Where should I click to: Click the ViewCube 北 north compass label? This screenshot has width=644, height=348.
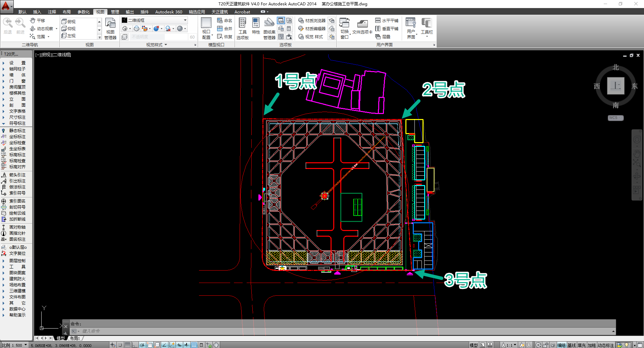(x=615, y=67)
